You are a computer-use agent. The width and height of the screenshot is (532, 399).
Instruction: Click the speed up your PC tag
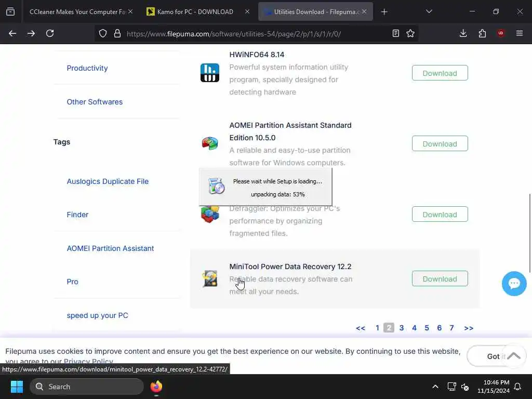pos(97,315)
